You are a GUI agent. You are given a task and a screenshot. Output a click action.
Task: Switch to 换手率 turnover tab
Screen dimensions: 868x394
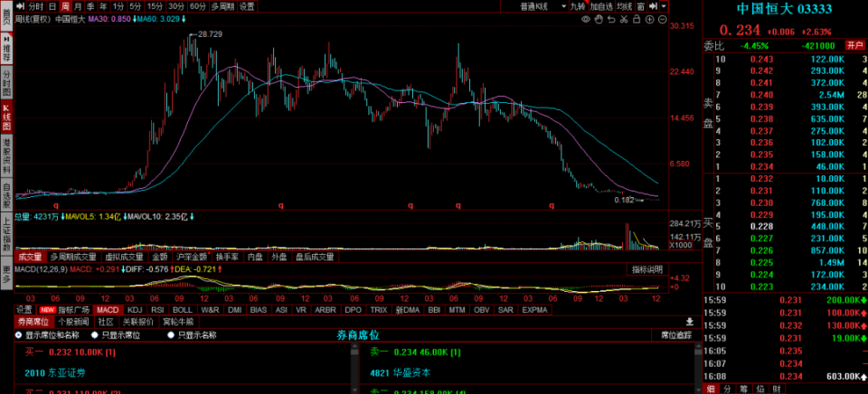click(227, 257)
